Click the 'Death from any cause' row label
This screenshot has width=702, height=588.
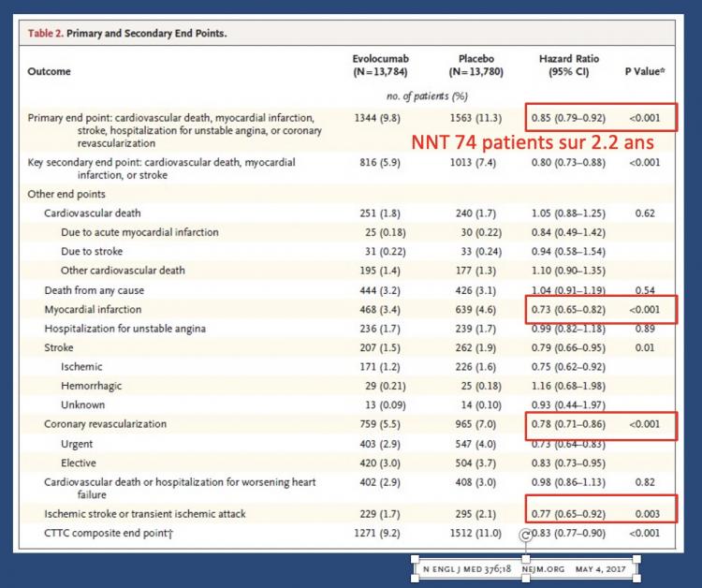(94, 290)
